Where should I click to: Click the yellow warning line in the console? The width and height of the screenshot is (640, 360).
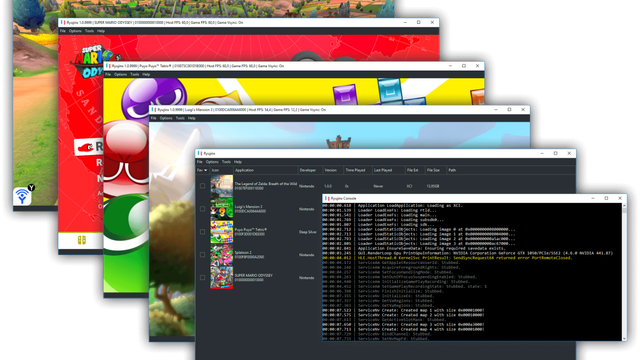click(447, 258)
